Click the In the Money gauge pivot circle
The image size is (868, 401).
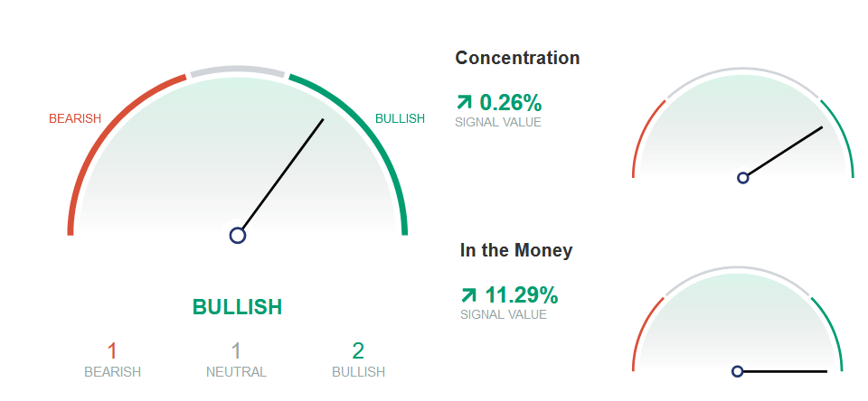point(737,371)
